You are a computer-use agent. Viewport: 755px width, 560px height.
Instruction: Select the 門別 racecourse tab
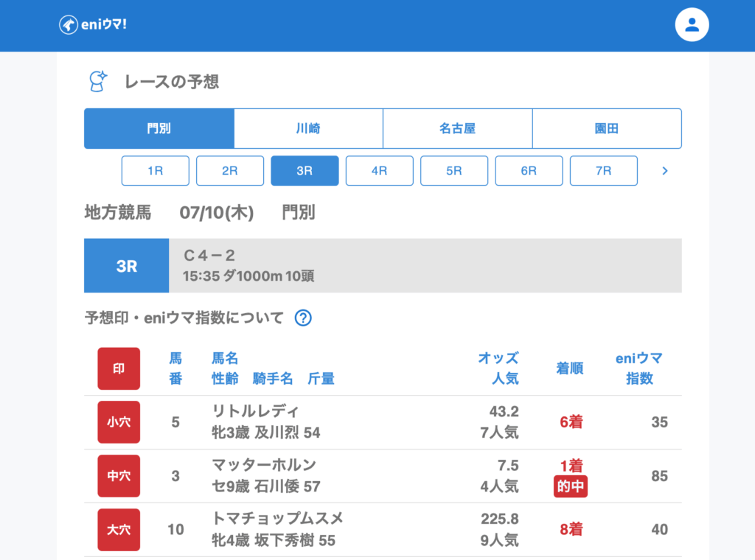159,129
